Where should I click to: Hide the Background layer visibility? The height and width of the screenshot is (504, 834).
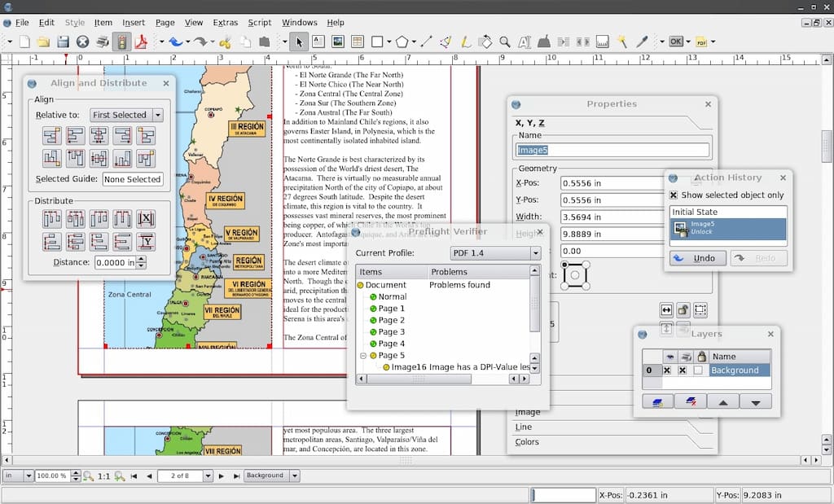[667, 370]
